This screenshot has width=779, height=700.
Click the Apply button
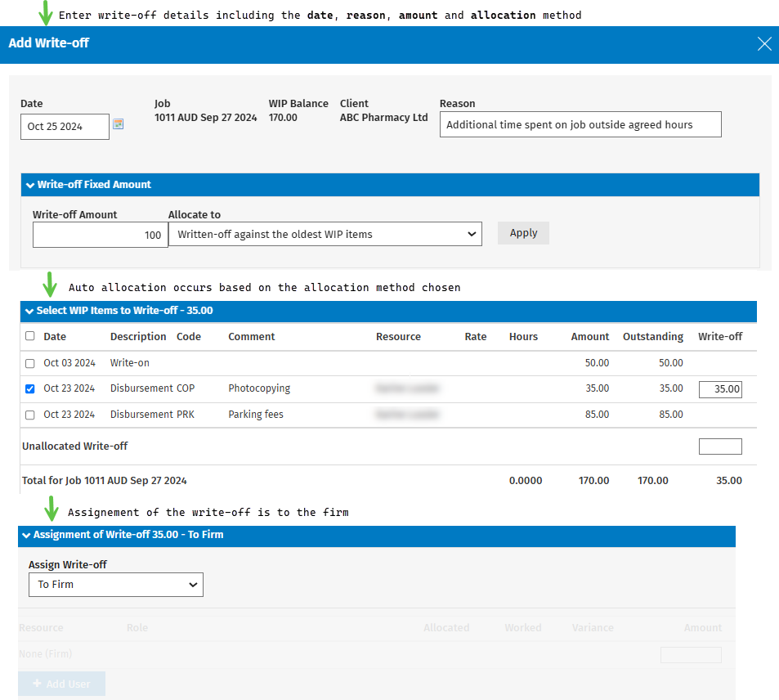tap(523, 233)
